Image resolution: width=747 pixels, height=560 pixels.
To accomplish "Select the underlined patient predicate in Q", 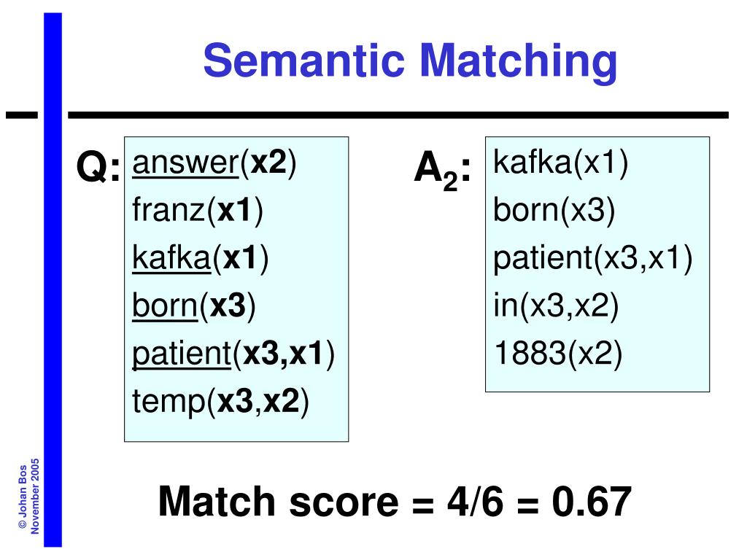I will pos(182,355).
